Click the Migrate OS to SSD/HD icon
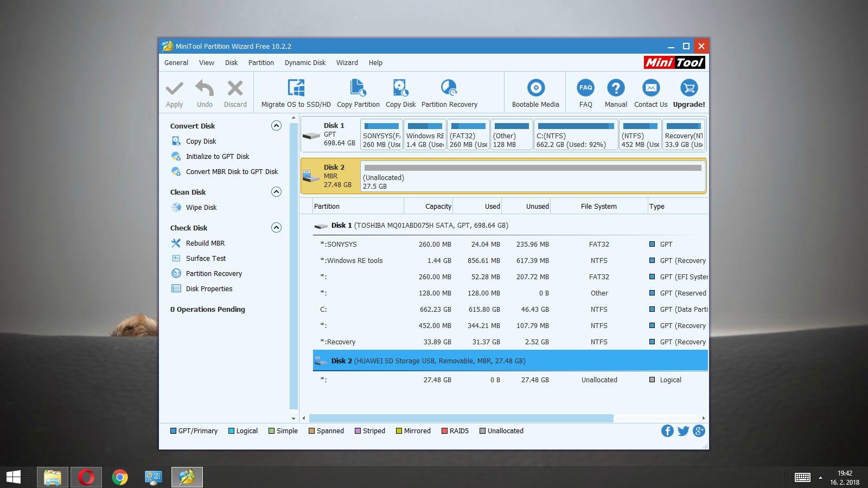The image size is (868, 488). coord(296,88)
